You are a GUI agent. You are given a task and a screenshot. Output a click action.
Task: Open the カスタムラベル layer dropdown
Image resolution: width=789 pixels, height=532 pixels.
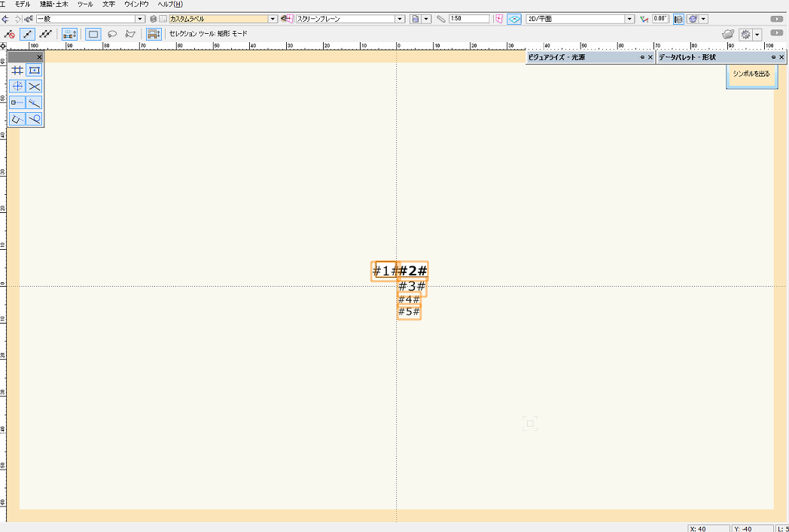click(273, 19)
